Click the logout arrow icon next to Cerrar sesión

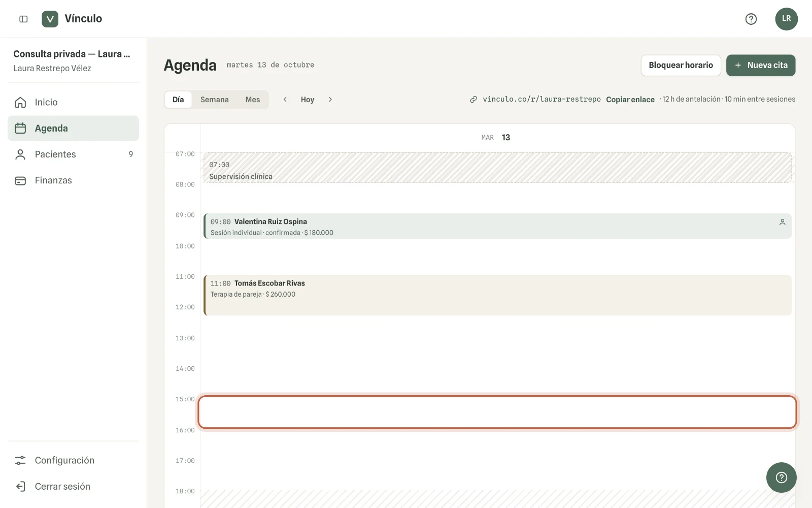point(20,486)
